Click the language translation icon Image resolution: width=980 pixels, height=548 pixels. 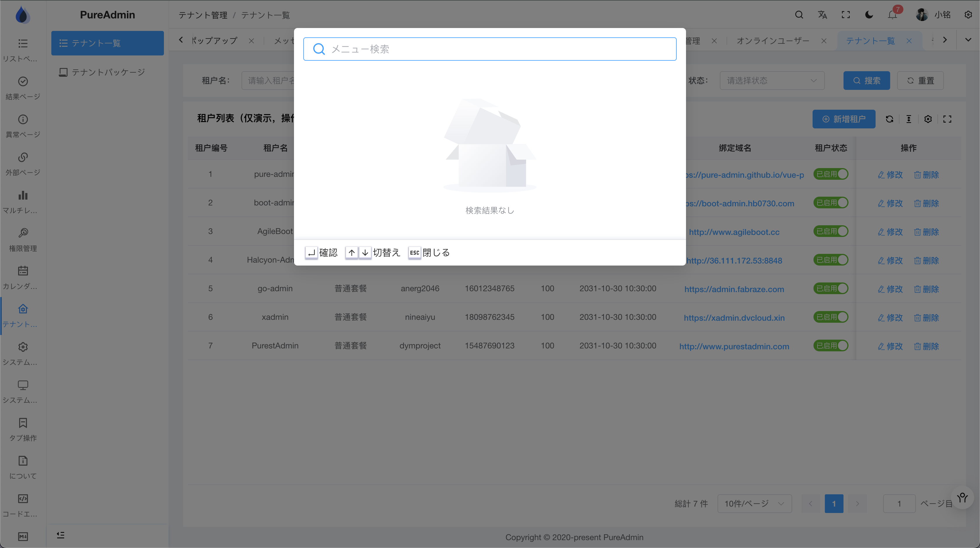point(822,15)
